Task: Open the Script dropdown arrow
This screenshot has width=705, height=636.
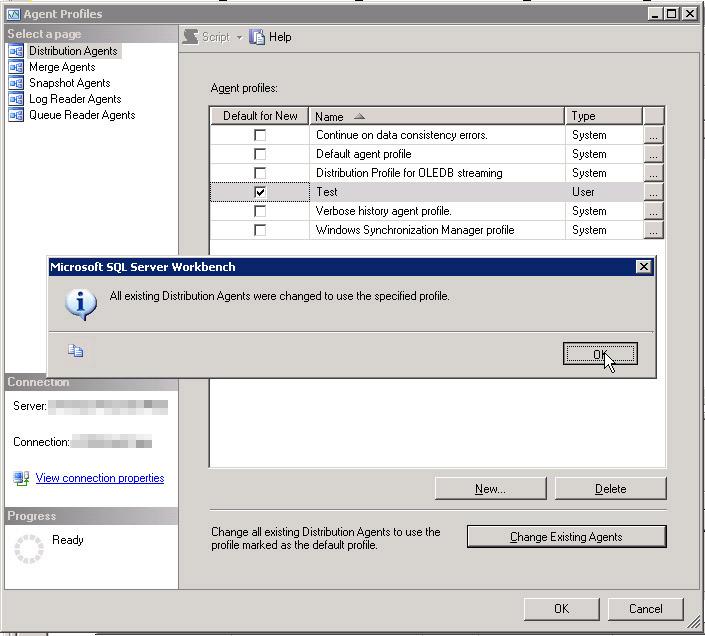Action: click(240, 37)
